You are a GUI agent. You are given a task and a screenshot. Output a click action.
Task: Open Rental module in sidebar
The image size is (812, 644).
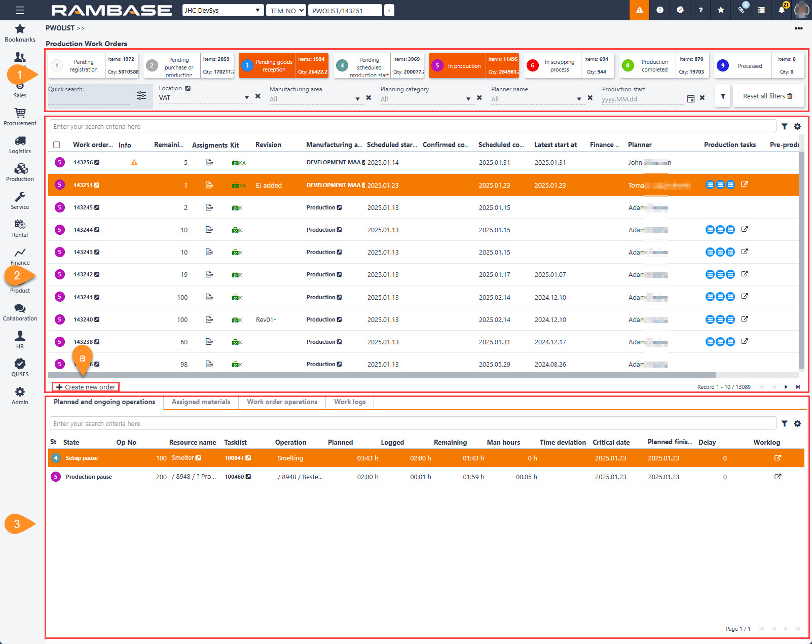tap(20, 228)
